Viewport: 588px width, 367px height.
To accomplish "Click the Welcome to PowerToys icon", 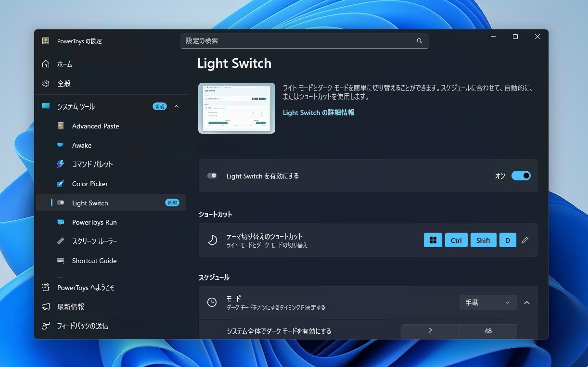I will (x=46, y=287).
